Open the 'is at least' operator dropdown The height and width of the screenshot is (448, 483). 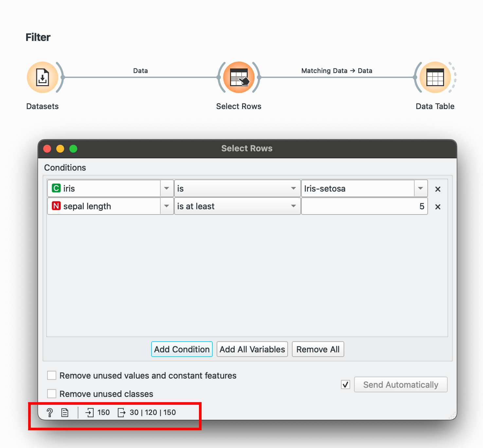pyautogui.click(x=293, y=206)
